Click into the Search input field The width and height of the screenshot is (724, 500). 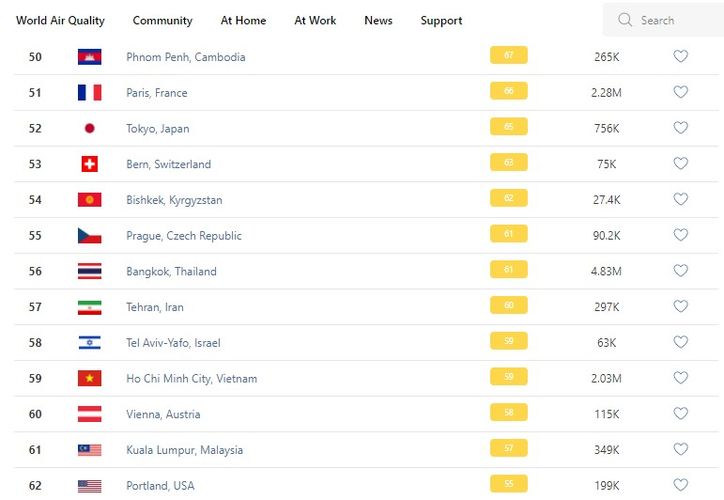tap(670, 20)
